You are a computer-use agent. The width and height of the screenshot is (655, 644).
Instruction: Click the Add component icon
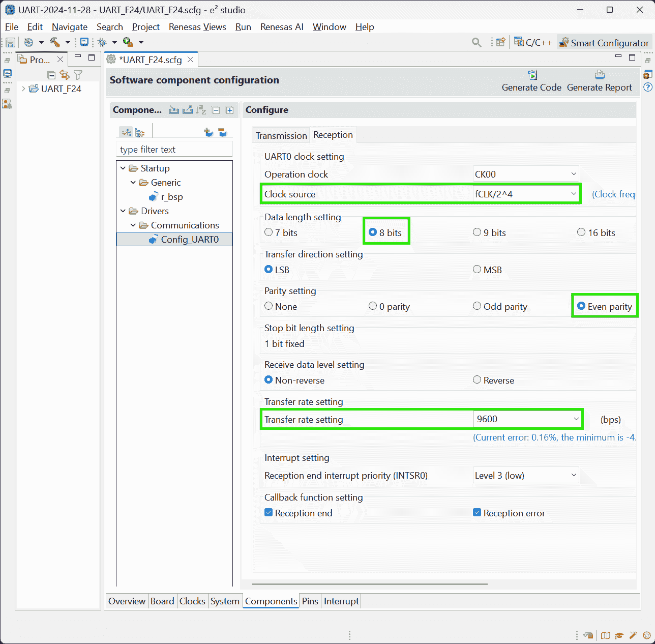click(x=208, y=132)
